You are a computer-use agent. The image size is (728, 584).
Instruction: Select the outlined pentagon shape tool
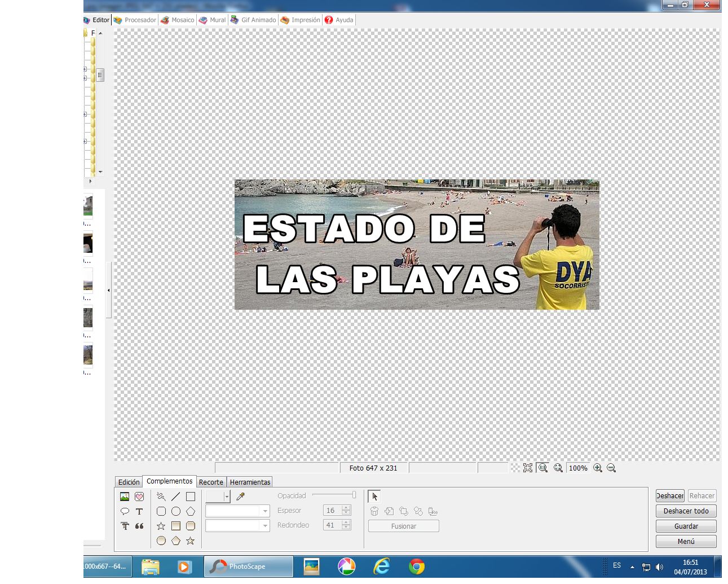tap(191, 511)
